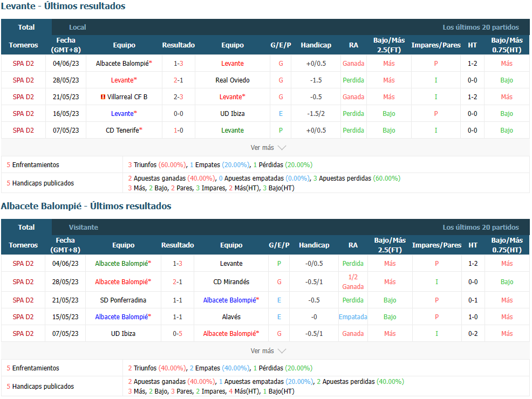The height and width of the screenshot is (399, 532).
Task: Click the Impares/Pares column header in Albacete table
Action: [436, 245]
